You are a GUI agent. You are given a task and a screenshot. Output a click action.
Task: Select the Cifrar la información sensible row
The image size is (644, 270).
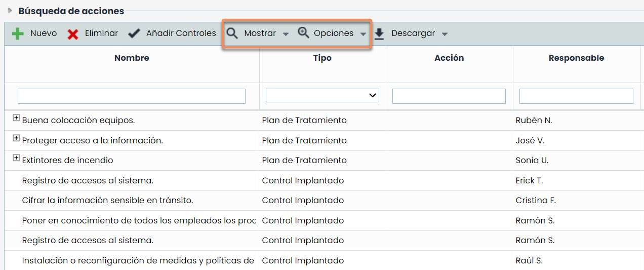pos(107,200)
